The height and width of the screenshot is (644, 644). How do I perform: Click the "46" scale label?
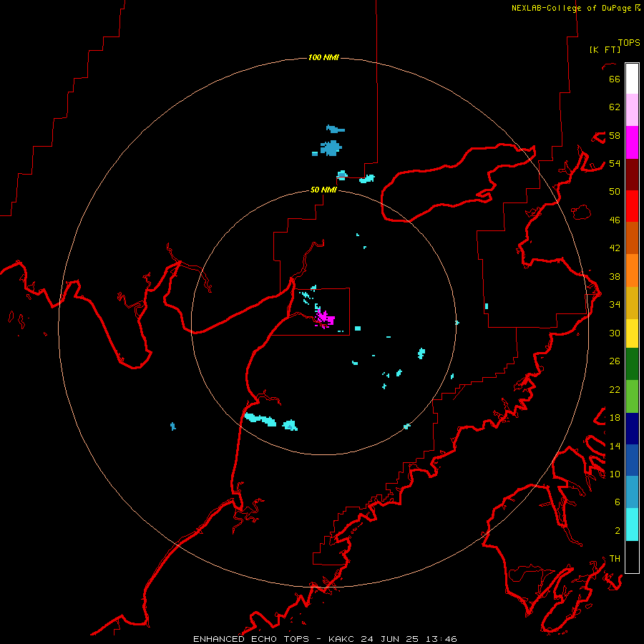(x=615, y=220)
